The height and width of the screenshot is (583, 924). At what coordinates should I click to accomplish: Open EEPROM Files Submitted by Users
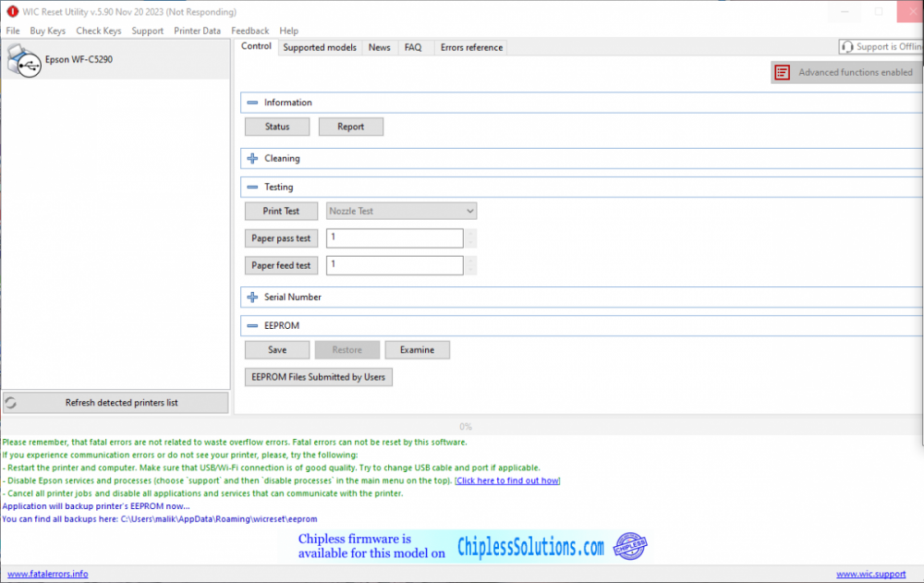coord(318,377)
